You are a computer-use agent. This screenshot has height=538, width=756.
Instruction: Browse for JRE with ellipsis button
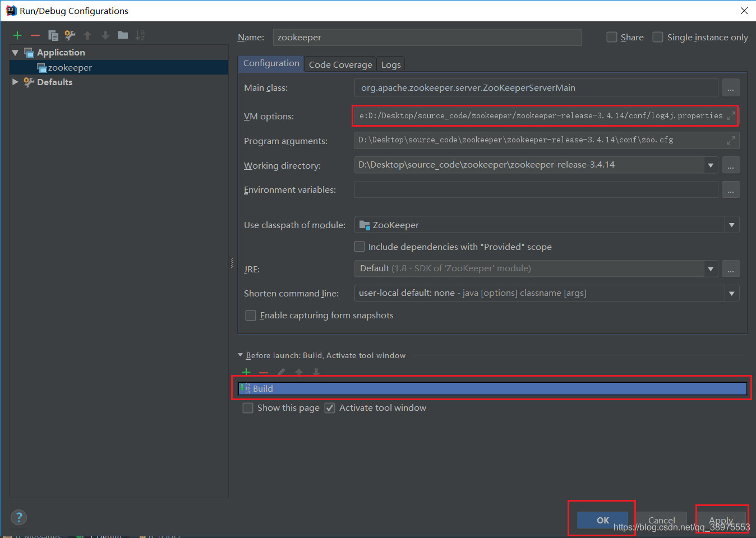[x=731, y=269]
